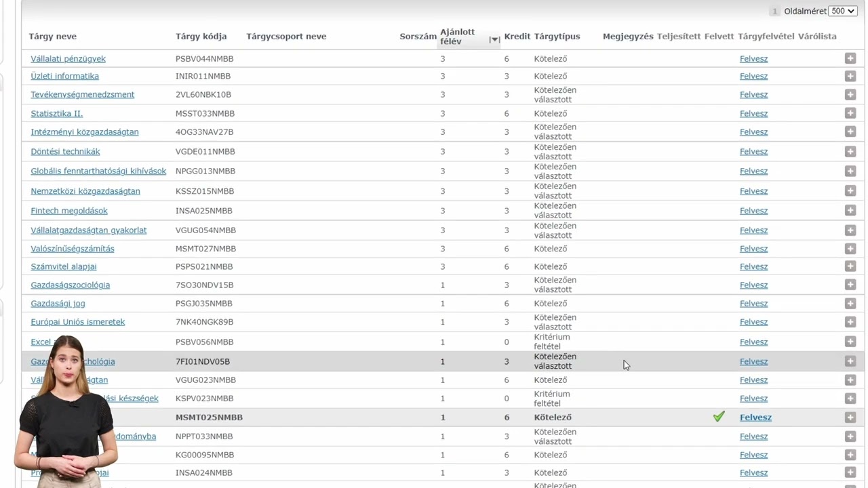Image resolution: width=868 pixels, height=488 pixels.
Task: Select code cell 4OG33NAV27B
Action: [x=204, y=131]
